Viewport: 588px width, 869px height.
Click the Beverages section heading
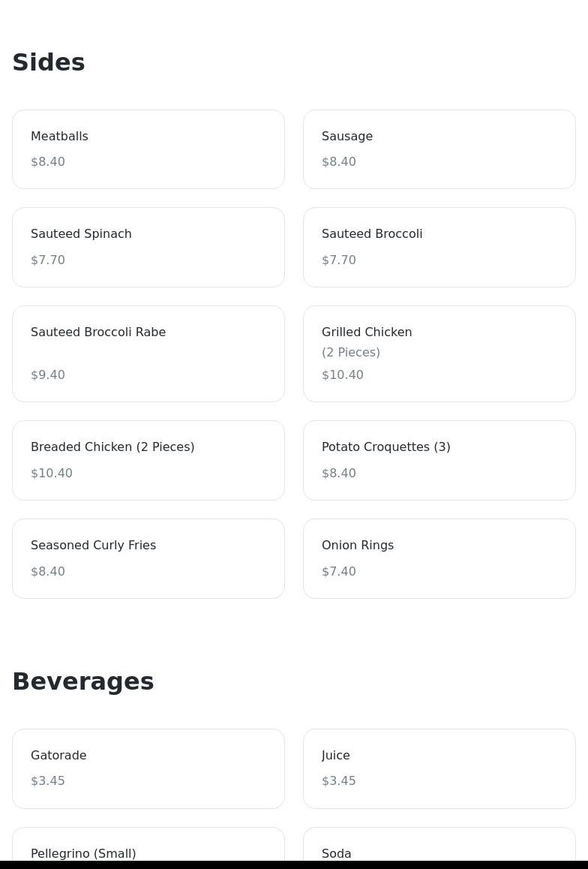pos(83,681)
